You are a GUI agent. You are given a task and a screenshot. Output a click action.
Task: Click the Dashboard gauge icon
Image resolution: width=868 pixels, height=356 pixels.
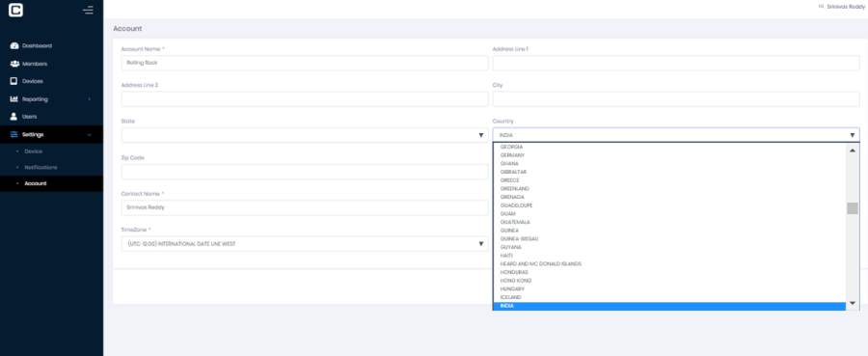tap(14, 46)
